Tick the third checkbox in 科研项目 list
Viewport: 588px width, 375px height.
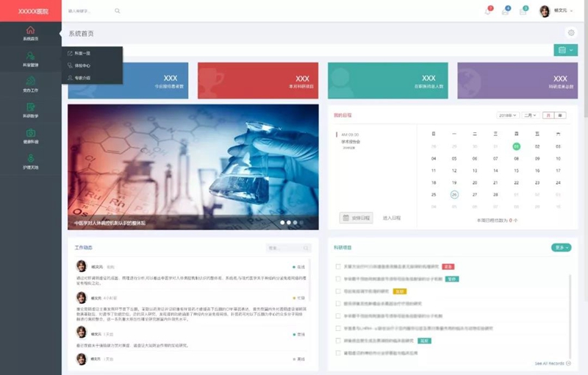pyautogui.click(x=338, y=291)
